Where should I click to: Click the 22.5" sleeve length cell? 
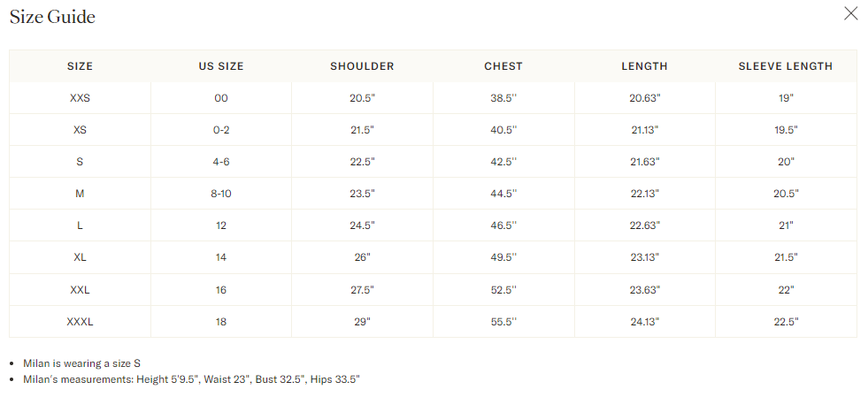coord(786,322)
